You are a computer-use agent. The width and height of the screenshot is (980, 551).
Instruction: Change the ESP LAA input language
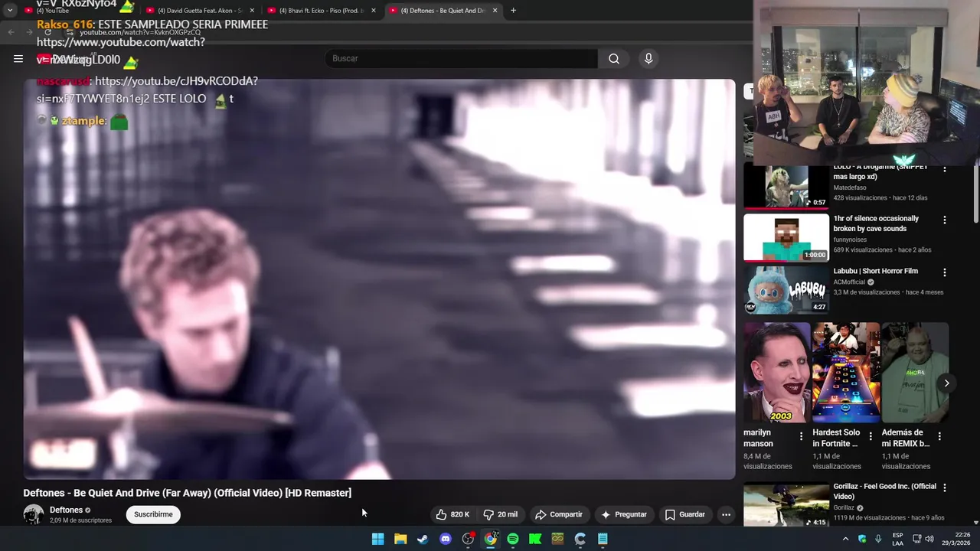[x=898, y=539]
